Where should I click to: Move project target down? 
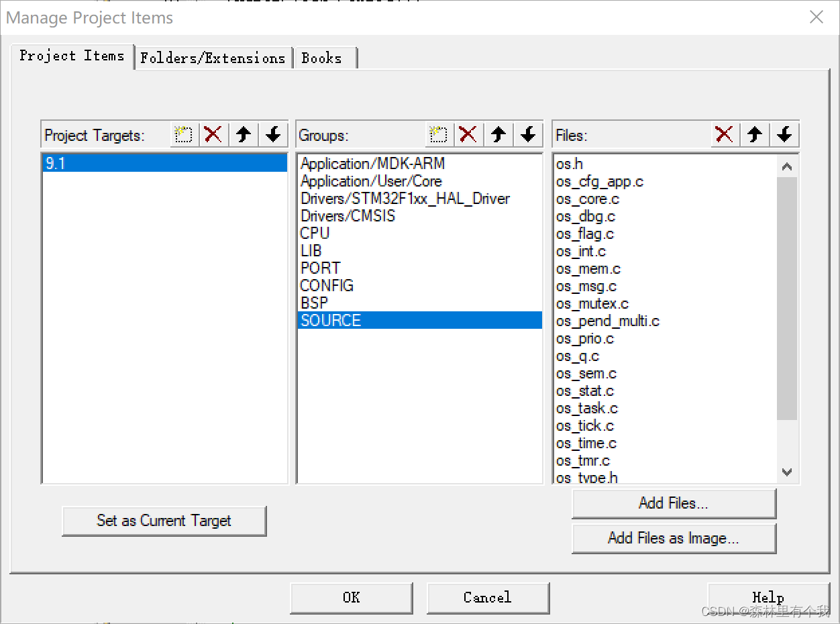[x=273, y=134]
